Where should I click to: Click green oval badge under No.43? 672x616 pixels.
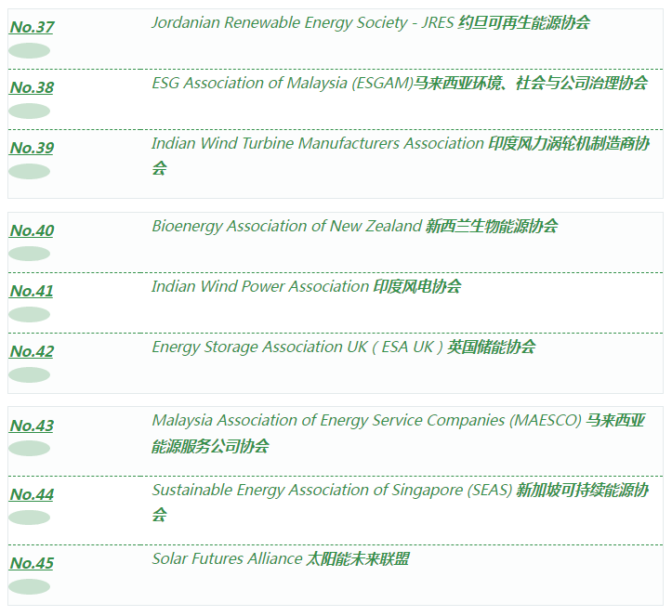tap(29, 448)
